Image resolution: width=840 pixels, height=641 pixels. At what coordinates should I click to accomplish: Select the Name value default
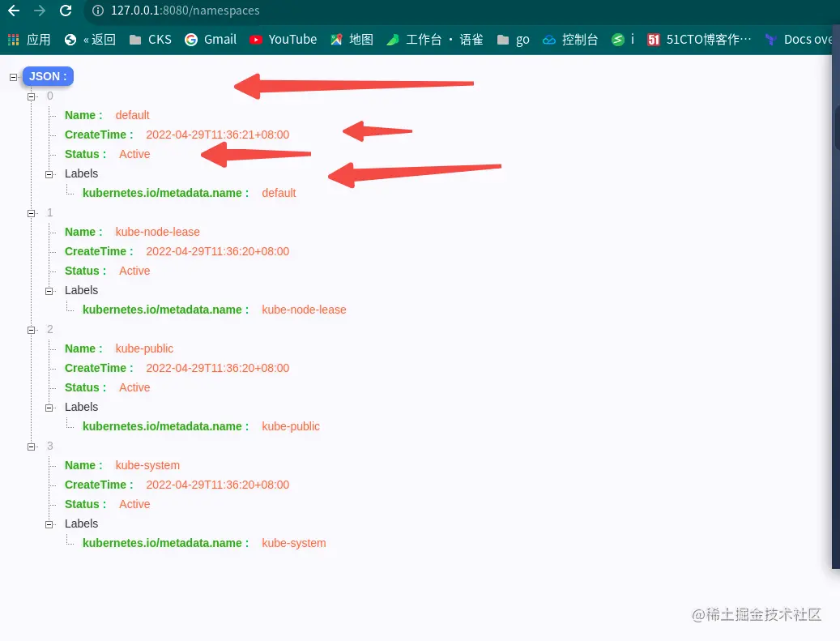click(132, 115)
